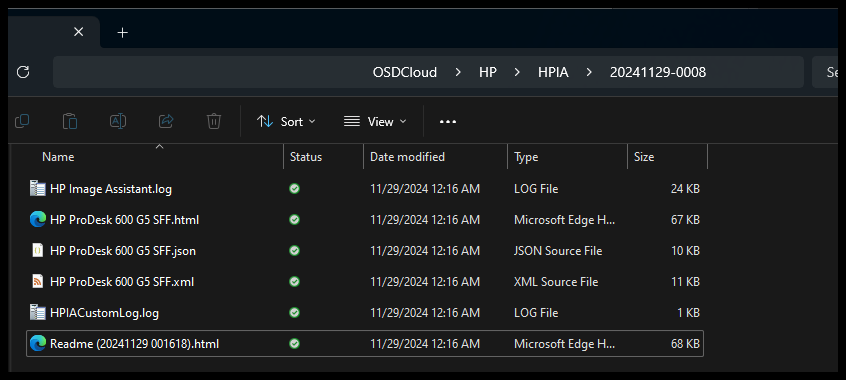Viewport: 846px width, 380px height.
Task: Click sync status check of Readme row
Action: click(295, 343)
